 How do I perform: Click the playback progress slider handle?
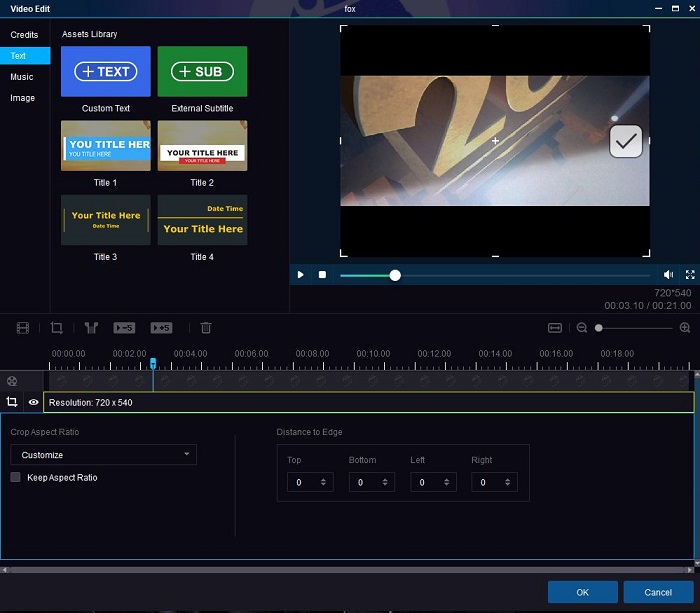[395, 275]
